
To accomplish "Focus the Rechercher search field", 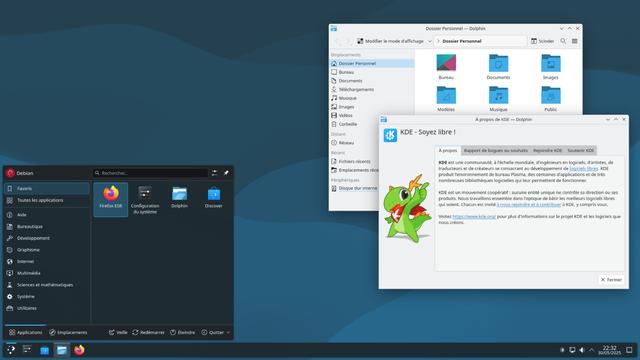I will (x=150, y=173).
